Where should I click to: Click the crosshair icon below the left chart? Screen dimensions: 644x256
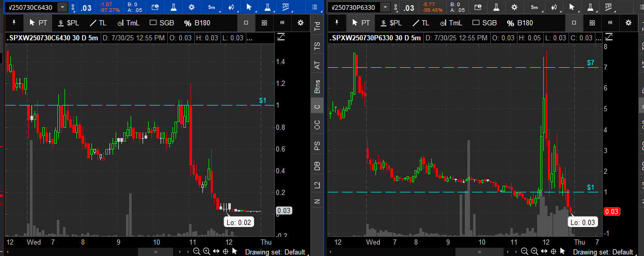point(226,251)
